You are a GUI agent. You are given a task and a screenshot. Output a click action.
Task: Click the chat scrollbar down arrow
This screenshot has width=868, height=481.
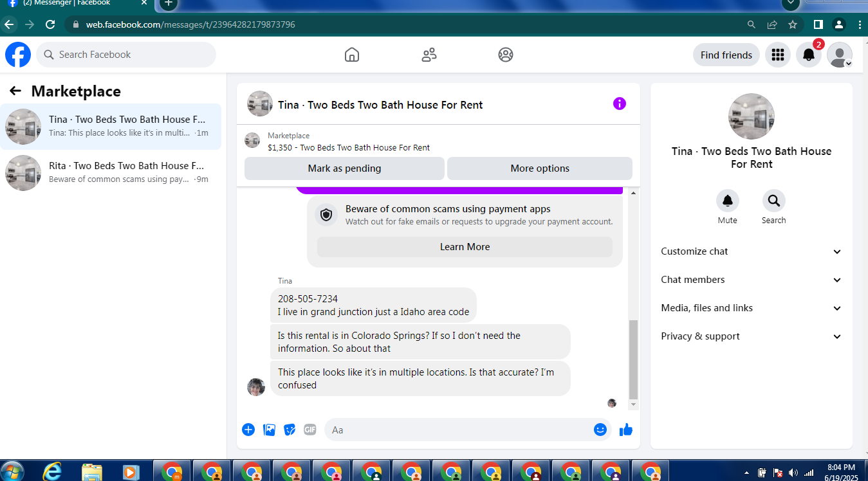point(633,404)
